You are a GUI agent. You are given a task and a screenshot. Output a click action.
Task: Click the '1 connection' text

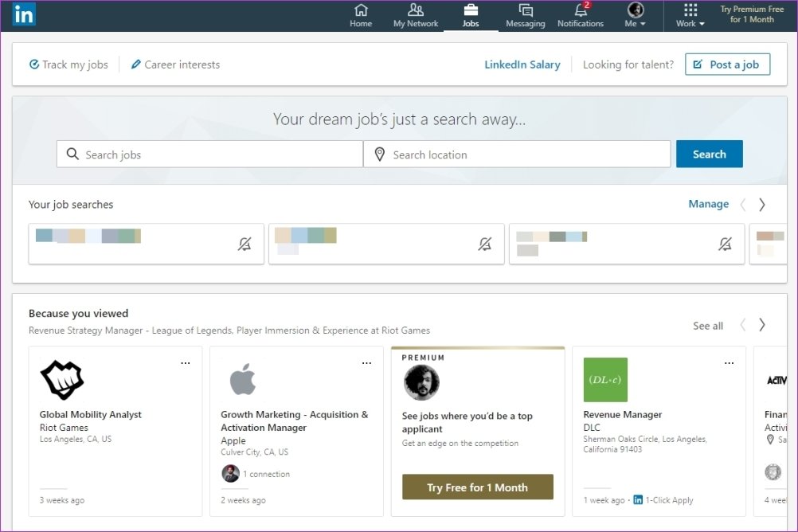point(266,474)
